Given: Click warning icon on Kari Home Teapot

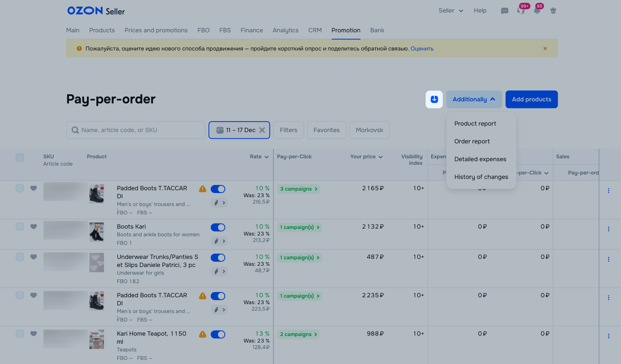Looking at the screenshot, I should point(202,334).
